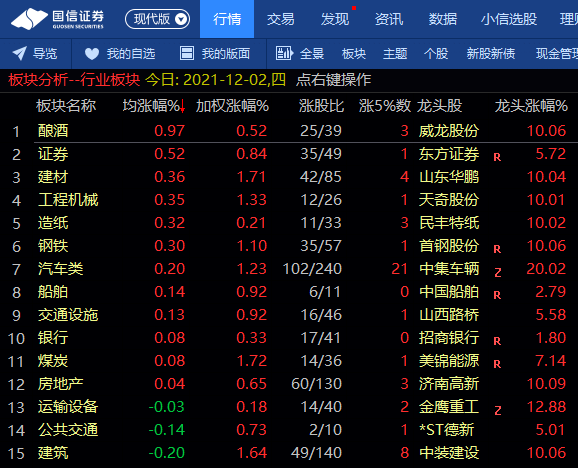Select the 房地产 sector
578x468 pixels.
pyautogui.click(x=60, y=384)
